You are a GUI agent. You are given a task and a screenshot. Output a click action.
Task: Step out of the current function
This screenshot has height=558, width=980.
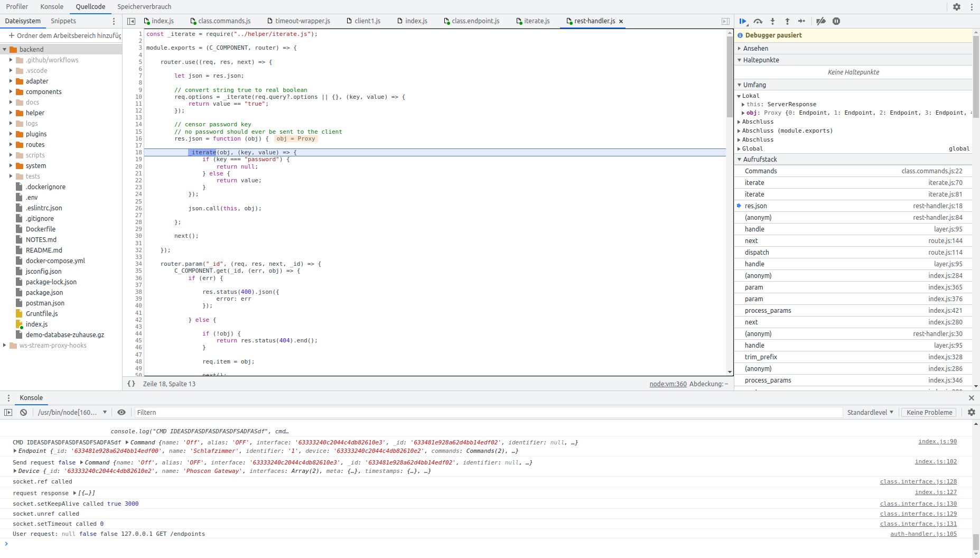[x=787, y=21]
